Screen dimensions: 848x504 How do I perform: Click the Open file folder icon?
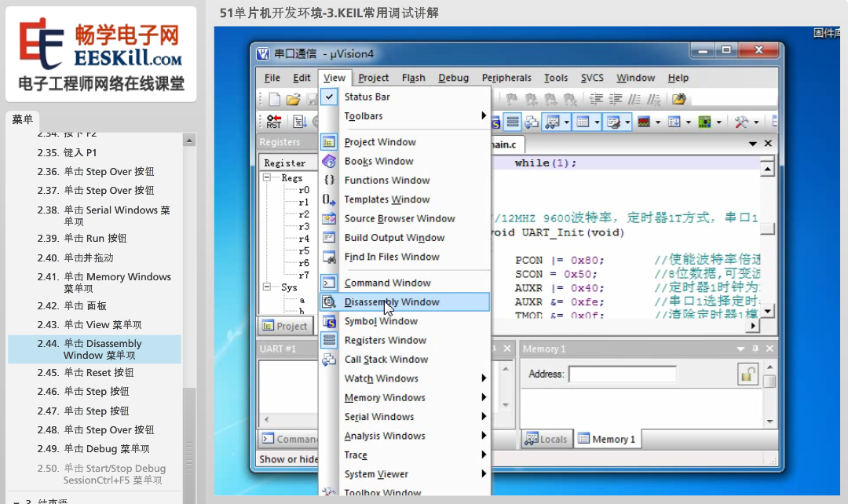coord(293,99)
